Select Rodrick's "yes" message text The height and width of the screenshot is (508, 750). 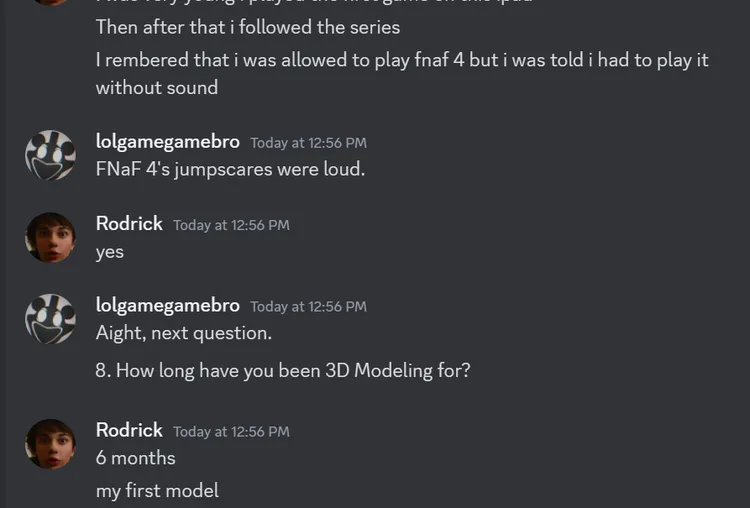coord(110,252)
